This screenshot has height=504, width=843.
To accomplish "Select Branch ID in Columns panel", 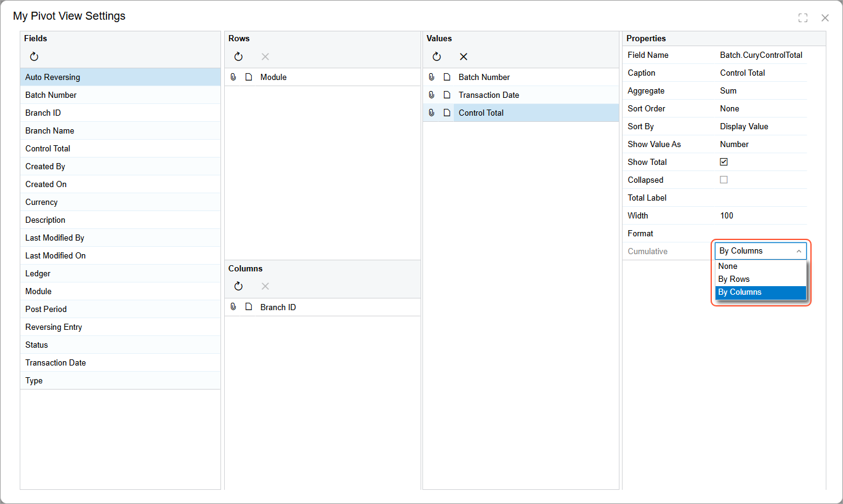I will point(338,307).
